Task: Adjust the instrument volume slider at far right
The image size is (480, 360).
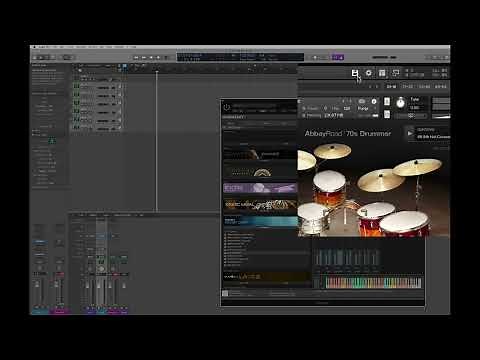Action: click(441, 116)
